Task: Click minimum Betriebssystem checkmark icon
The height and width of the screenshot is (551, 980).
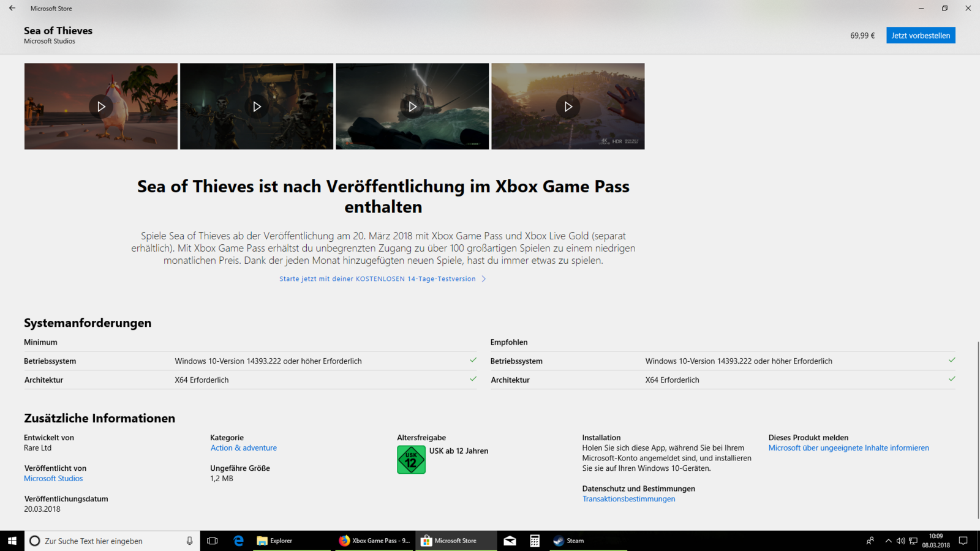Action: pyautogui.click(x=473, y=360)
